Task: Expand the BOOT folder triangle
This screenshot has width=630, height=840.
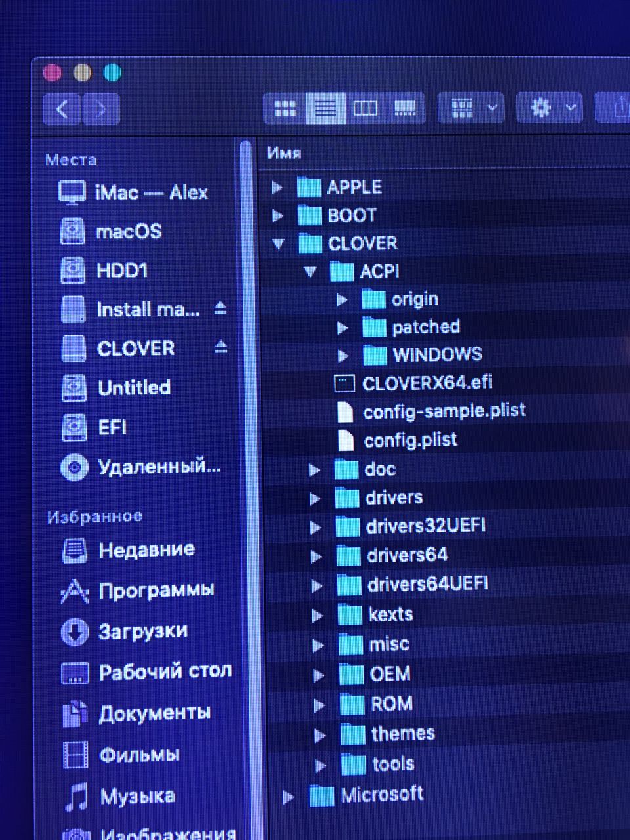Action: [x=278, y=215]
